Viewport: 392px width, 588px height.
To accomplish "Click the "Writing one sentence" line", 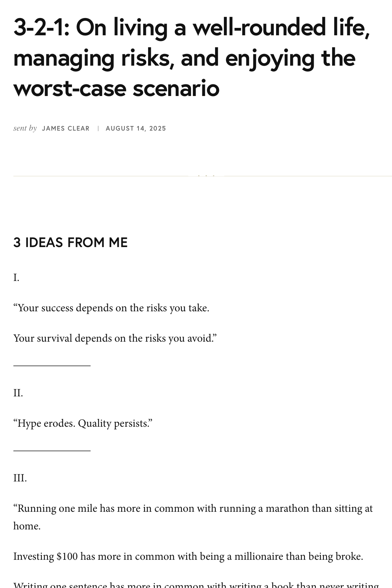I will click(x=196, y=584).
